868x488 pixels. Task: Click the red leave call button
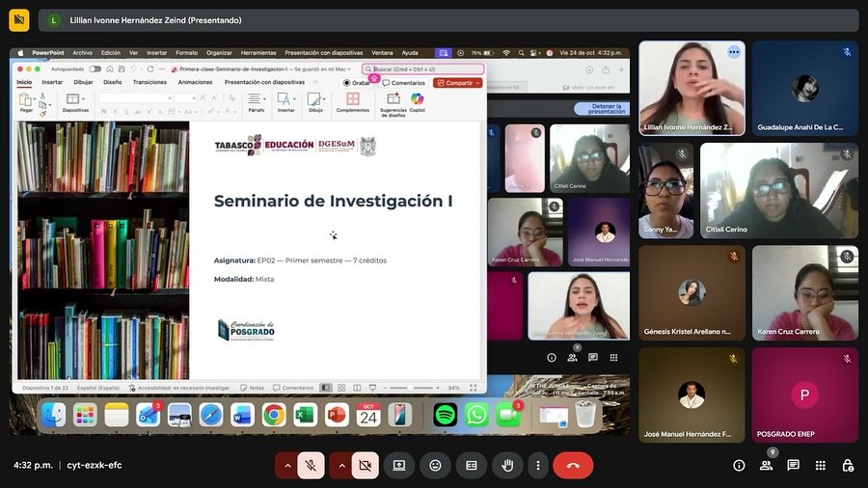(x=573, y=465)
